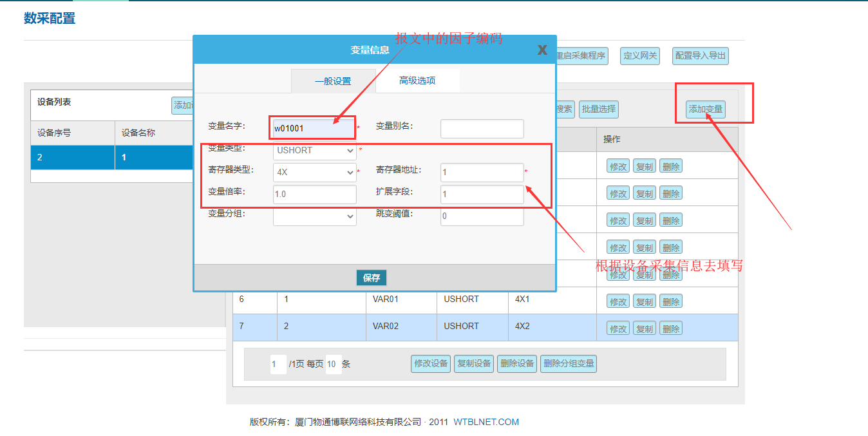Screen dimensions: 868x436
Task: Open the 变量分组 dropdown
Action: [x=314, y=216]
